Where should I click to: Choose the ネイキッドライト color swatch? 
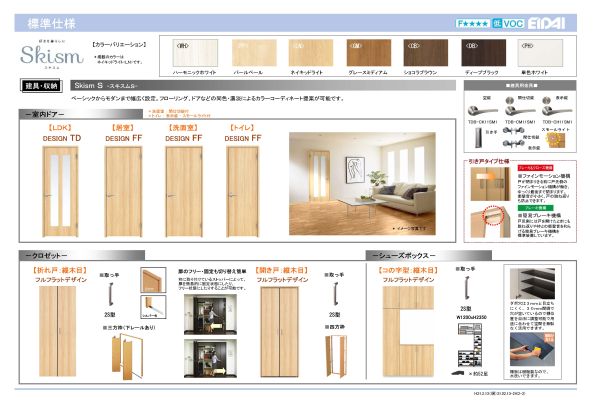click(x=311, y=53)
